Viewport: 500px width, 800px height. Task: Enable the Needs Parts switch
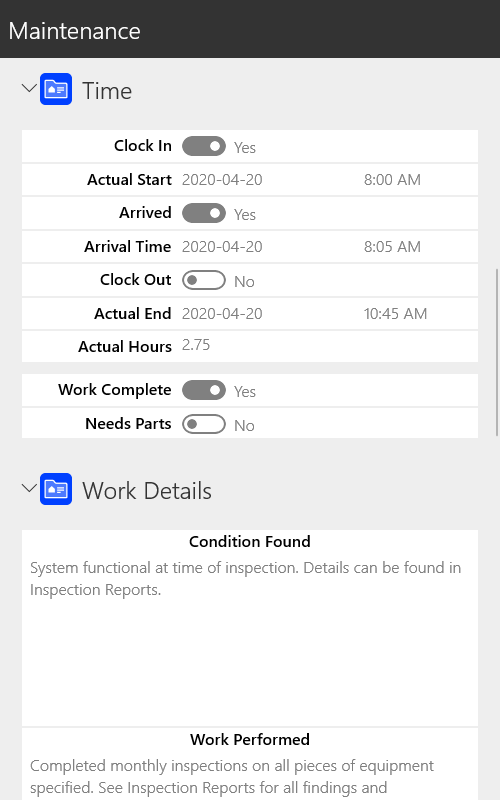204,424
